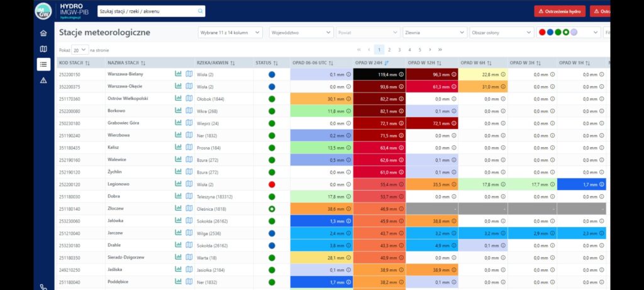The width and height of the screenshot is (644, 290).
Task: Open the Jaśliska station name link
Action: pyautogui.click(x=115, y=270)
